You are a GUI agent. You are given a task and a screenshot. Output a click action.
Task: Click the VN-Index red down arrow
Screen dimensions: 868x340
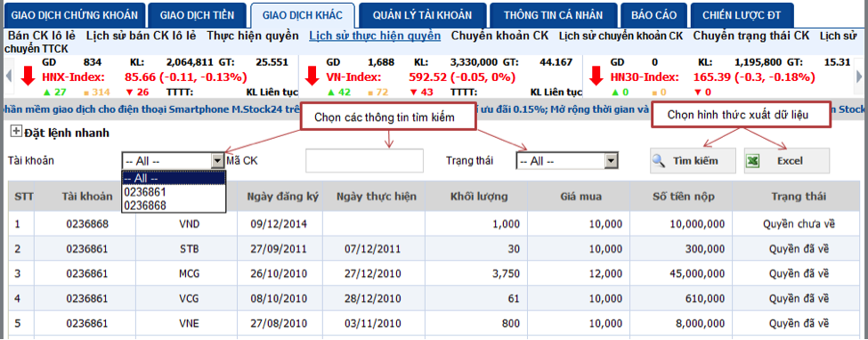coord(312,76)
